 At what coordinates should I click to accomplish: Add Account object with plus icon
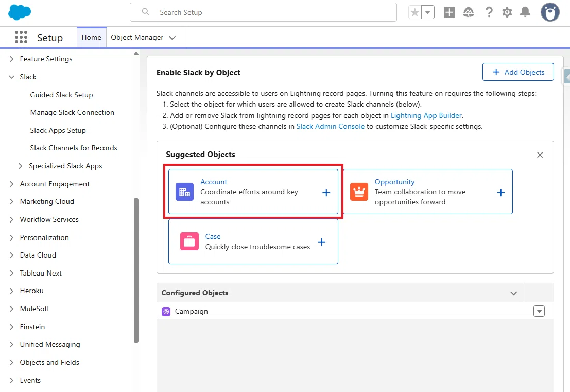(x=326, y=192)
